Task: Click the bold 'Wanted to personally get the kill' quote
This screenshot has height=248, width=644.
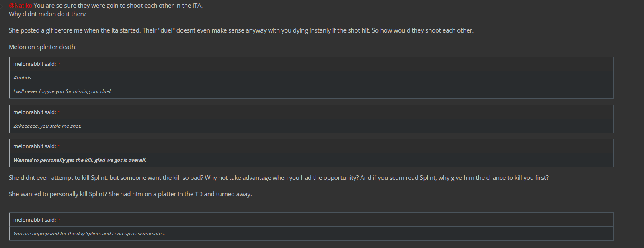Action: pos(80,160)
